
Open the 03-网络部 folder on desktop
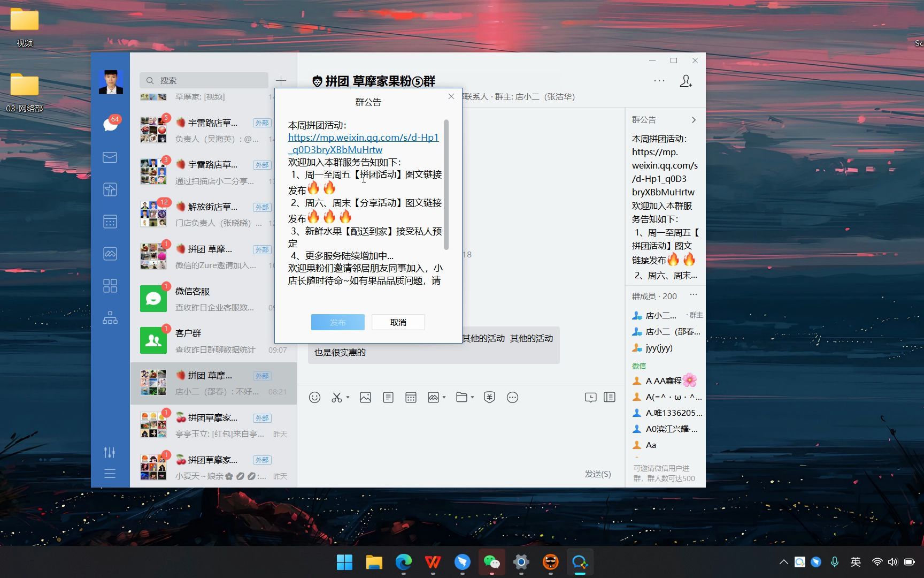click(x=25, y=92)
